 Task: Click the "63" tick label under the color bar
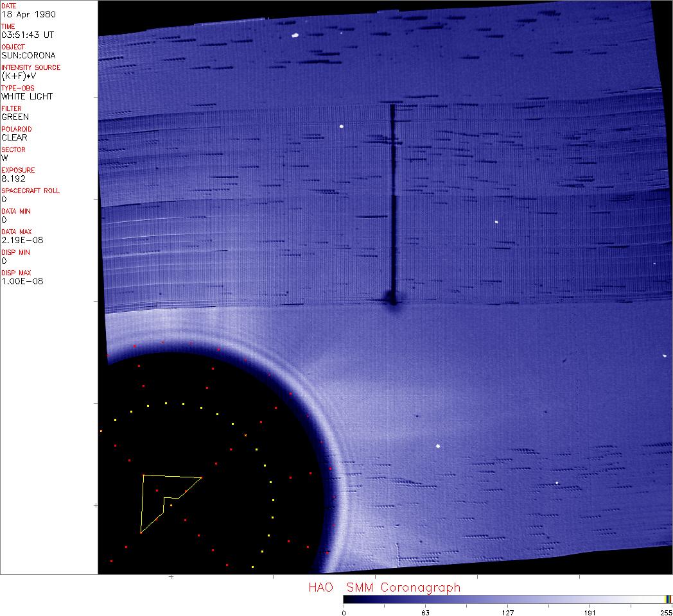click(x=425, y=612)
